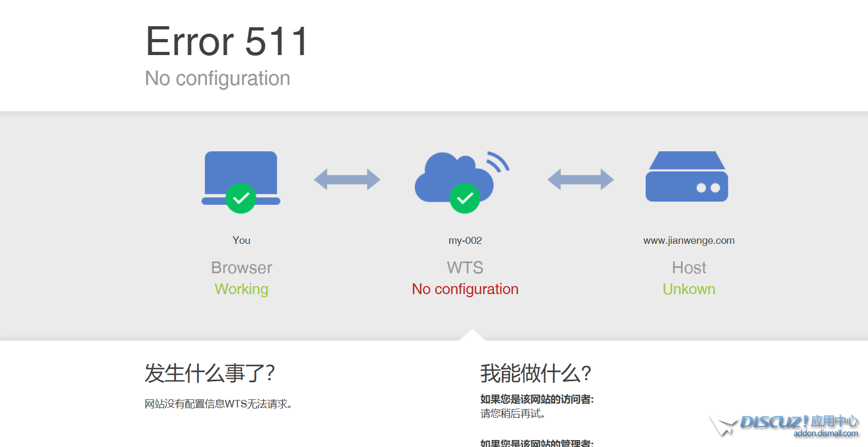The width and height of the screenshot is (868, 447).
Task: Click the arrow between WTS and Host
Action: tap(580, 180)
